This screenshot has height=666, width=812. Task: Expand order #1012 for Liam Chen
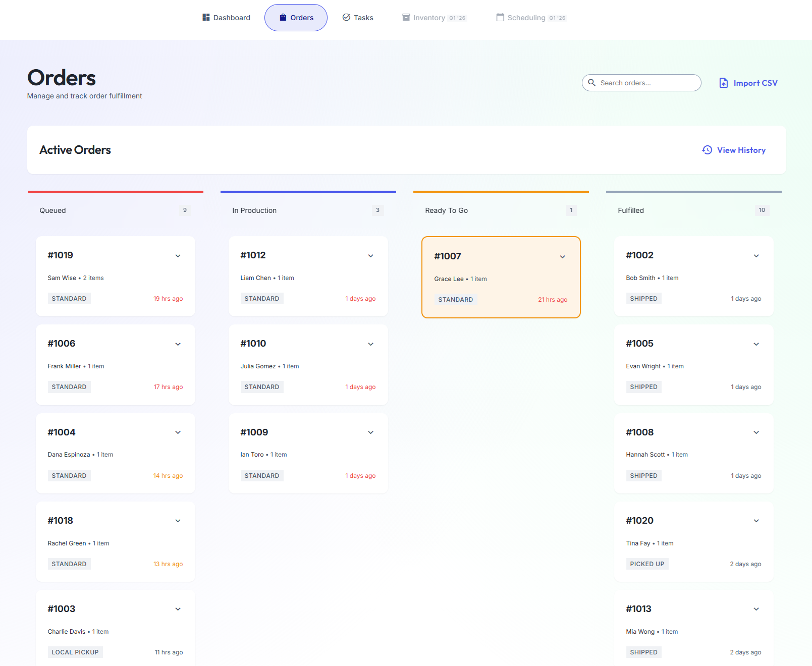pos(371,256)
